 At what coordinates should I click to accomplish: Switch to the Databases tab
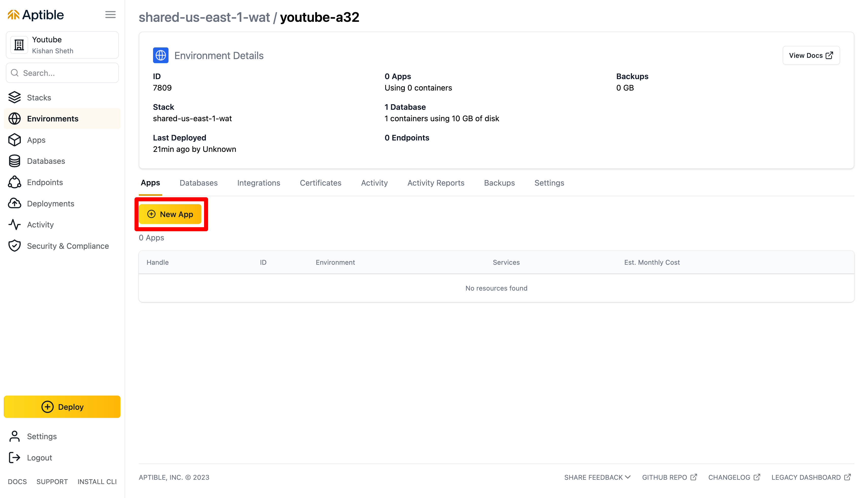[198, 183]
